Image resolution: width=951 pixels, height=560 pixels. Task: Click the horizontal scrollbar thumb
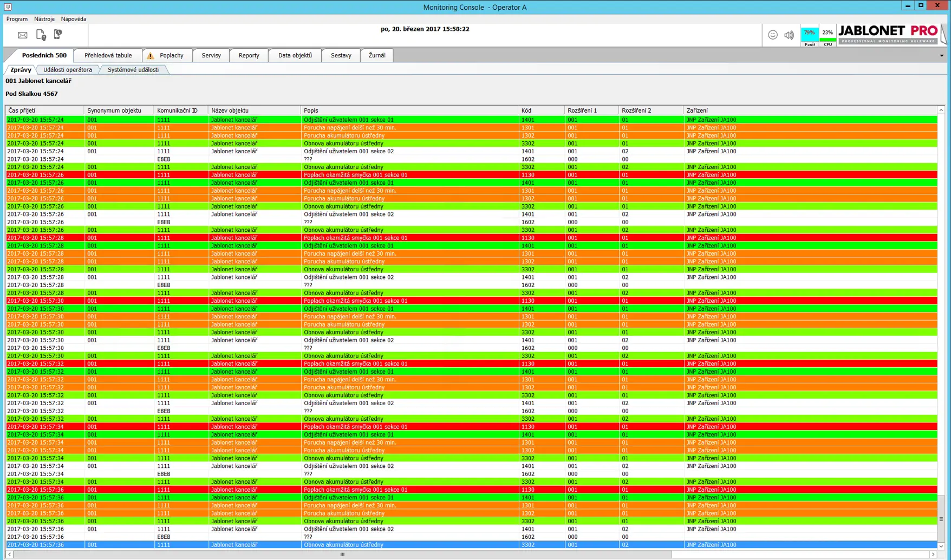point(342,555)
